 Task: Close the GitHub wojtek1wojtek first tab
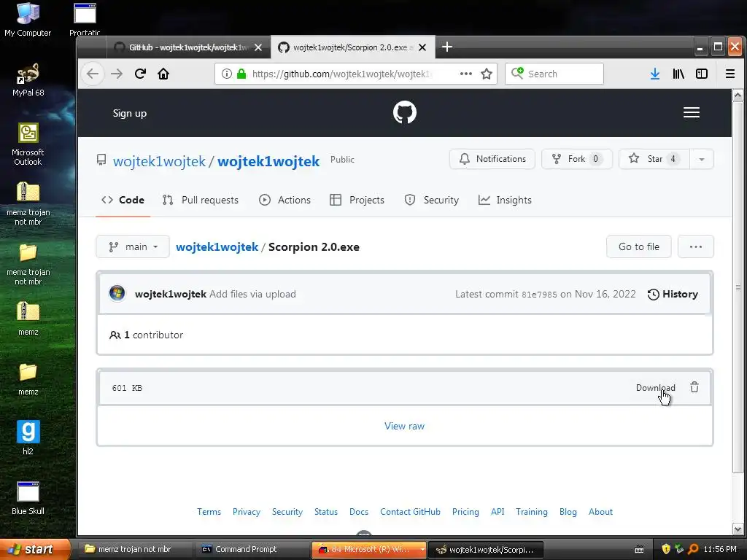258,47
